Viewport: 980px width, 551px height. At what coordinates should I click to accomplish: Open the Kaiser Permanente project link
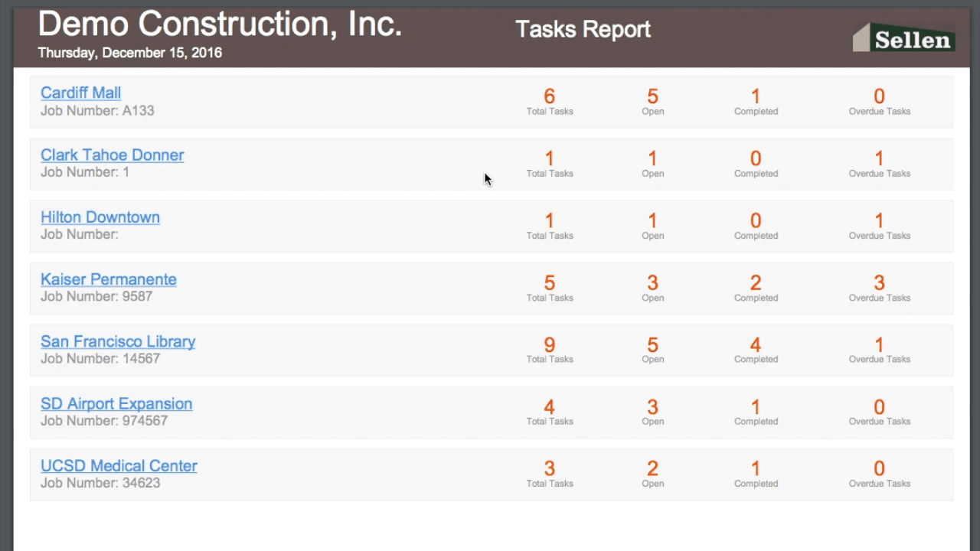tap(108, 279)
